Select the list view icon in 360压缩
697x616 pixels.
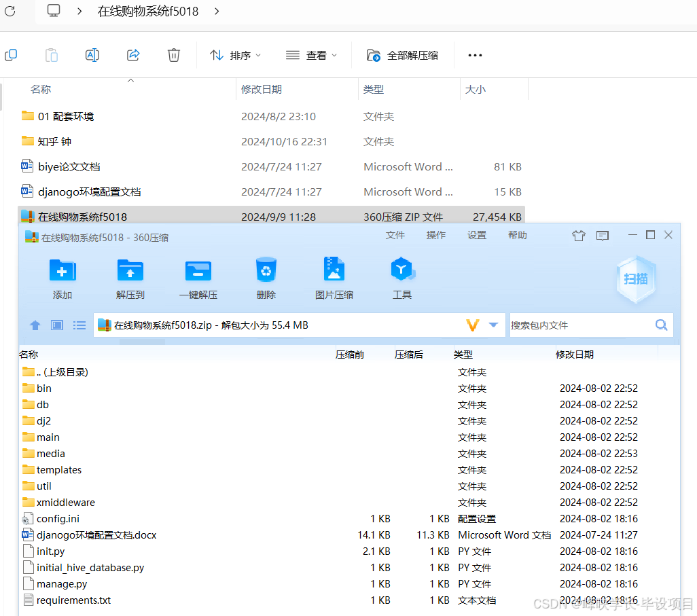coord(79,325)
